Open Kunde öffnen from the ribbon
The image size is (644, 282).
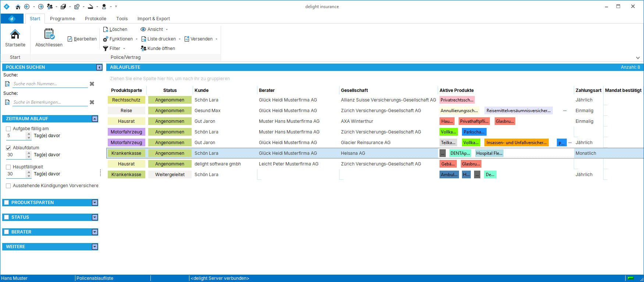coord(158,49)
